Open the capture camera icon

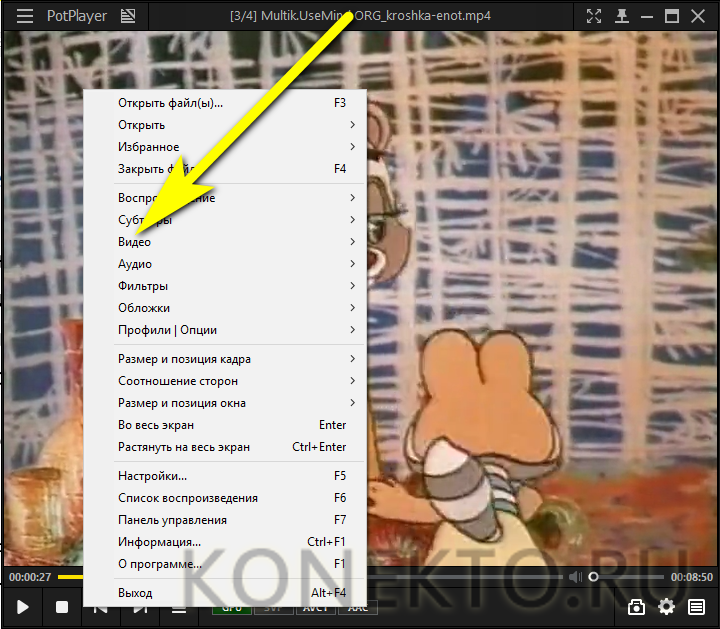pos(636,607)
